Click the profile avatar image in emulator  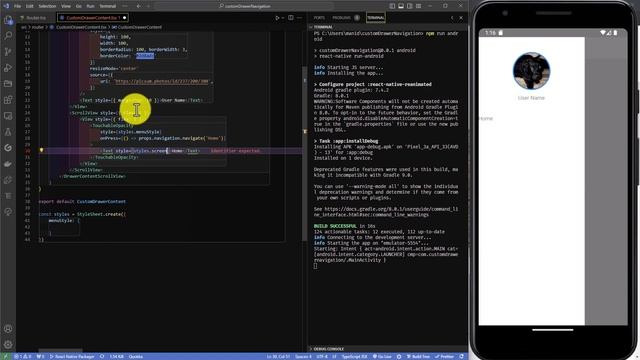pyautogui.click(x=531, y=71)
